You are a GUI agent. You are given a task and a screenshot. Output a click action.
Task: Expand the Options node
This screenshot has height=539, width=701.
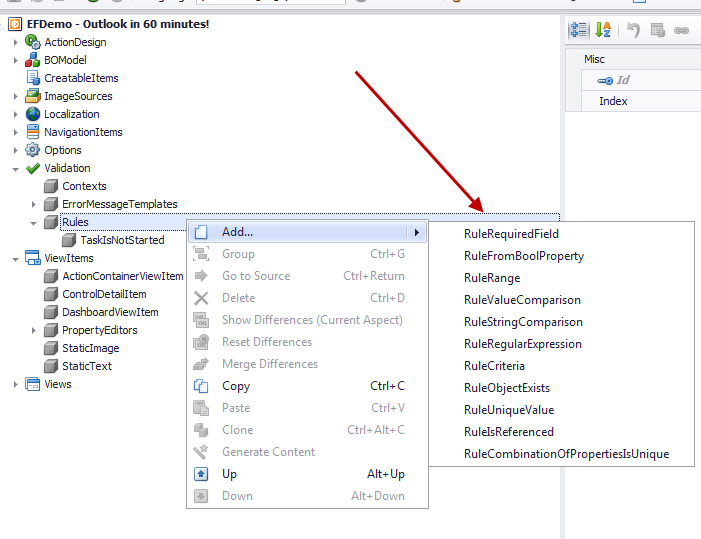(16, 150)
